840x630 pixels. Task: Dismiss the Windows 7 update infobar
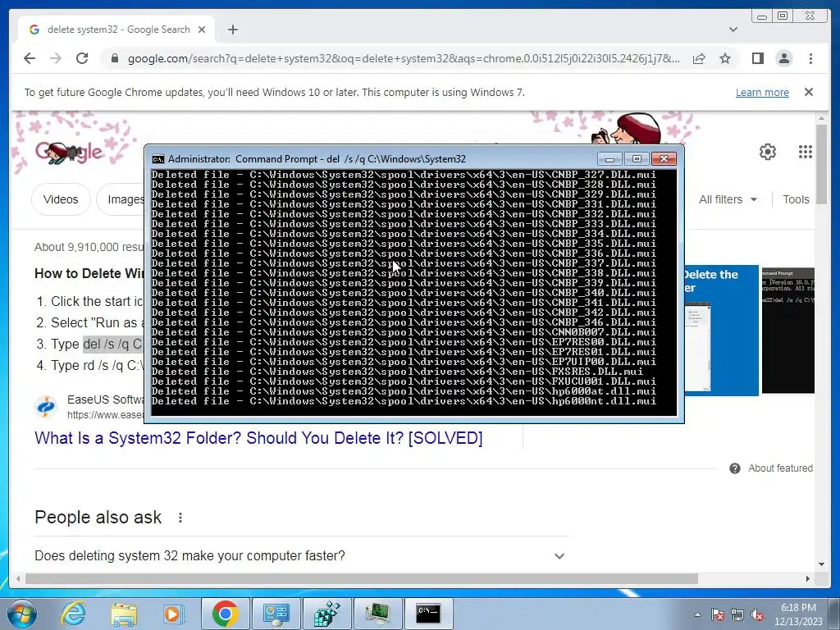809,92
